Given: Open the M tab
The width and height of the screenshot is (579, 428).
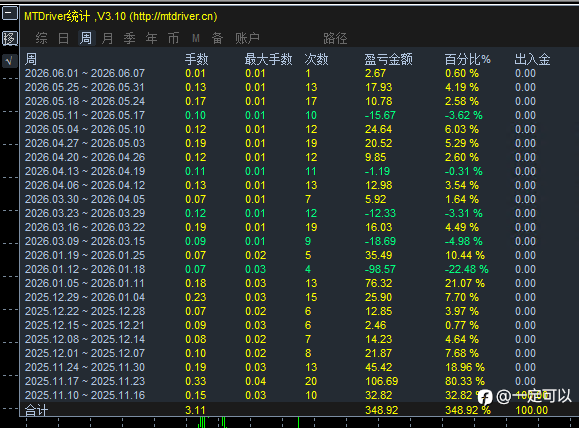Looking at the screenshot, I should pos(196,38).
